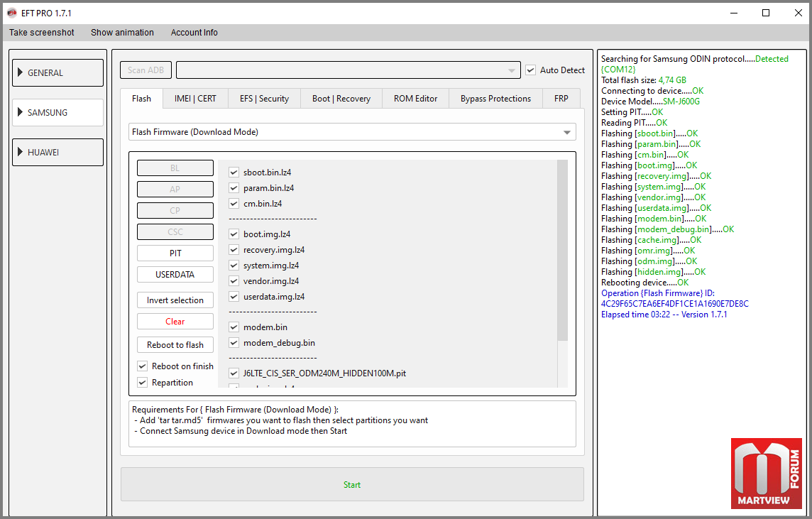Click the Invert selection button
The height and width of the screenshot is (519, 812).
[x=175, y=300]
